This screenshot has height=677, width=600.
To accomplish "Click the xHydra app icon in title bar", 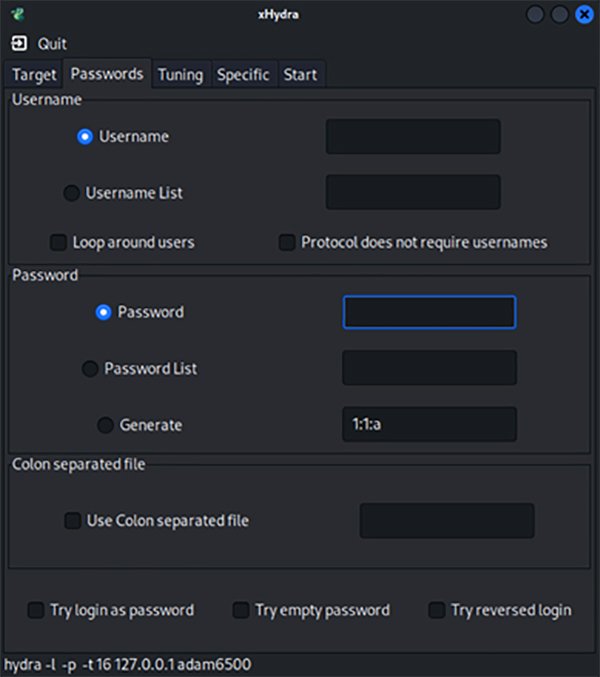I will [18, 15].
